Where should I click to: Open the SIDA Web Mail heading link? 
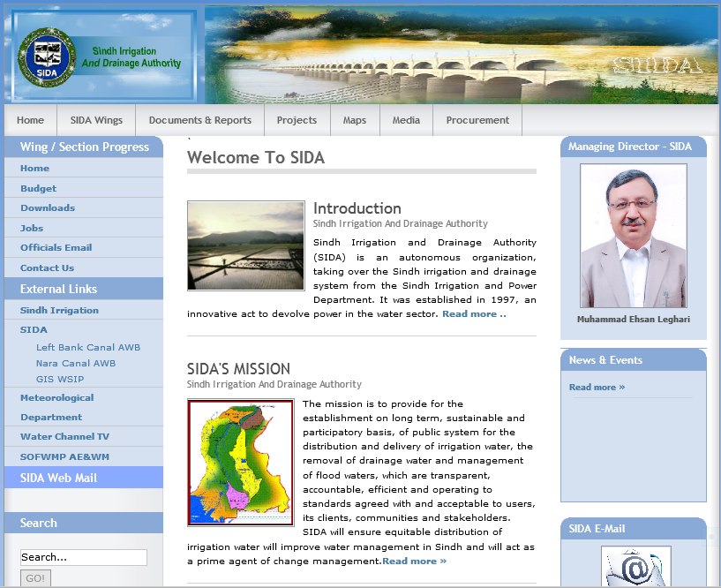(x=58, y=478)
